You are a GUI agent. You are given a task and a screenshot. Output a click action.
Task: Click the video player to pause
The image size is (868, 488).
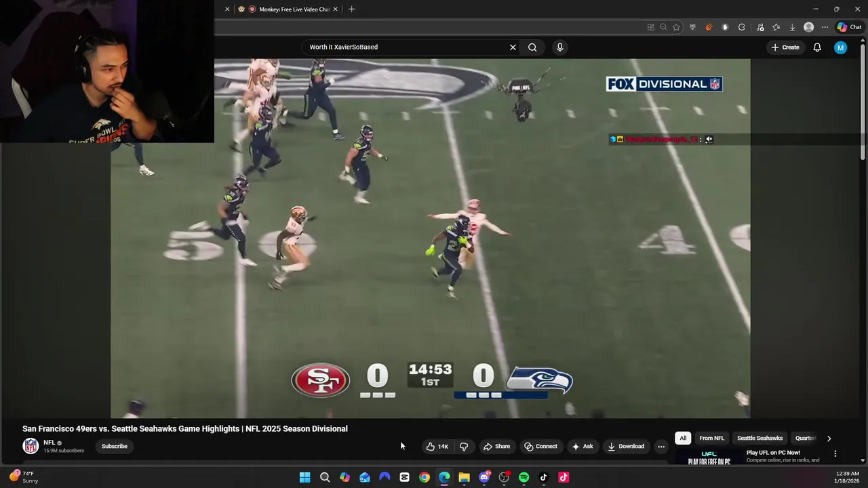pyautogui.click(x=431, y=238)
